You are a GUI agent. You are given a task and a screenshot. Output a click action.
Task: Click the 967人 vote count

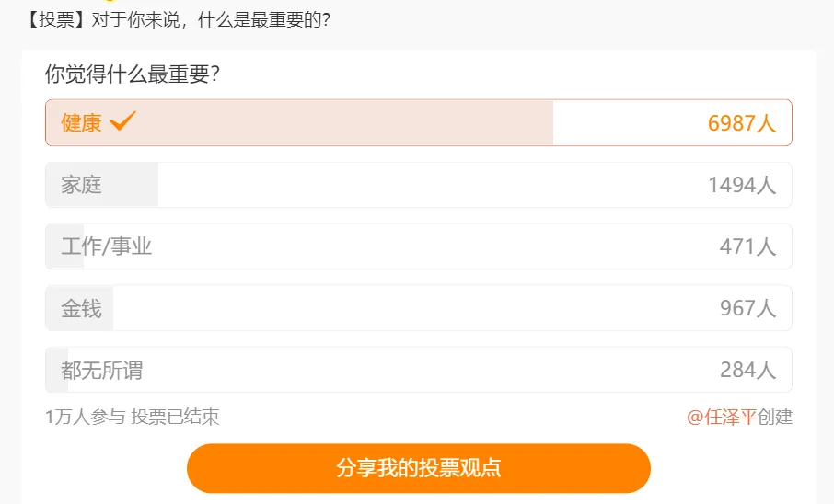pos(747,308)
